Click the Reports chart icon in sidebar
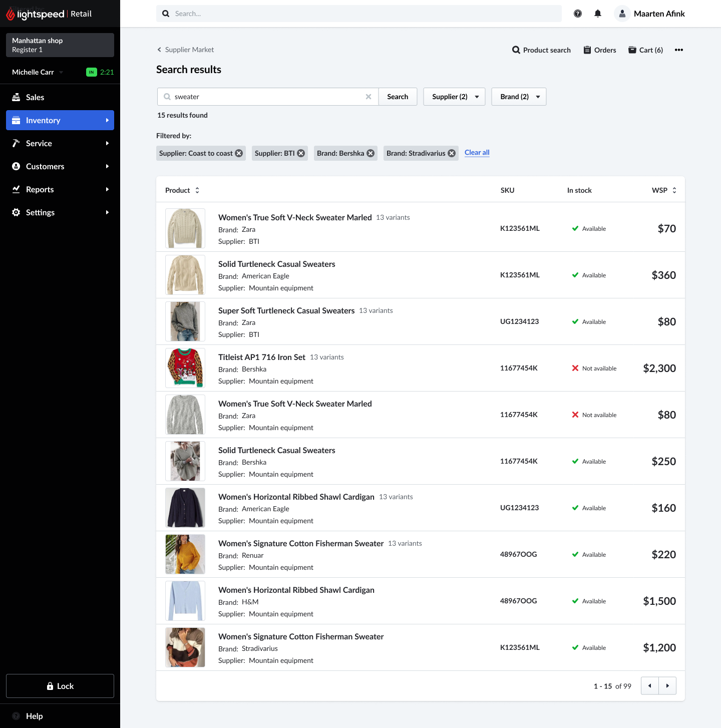Image resolution: width=721 pixels, height=728 pixels. coord(16,189)
